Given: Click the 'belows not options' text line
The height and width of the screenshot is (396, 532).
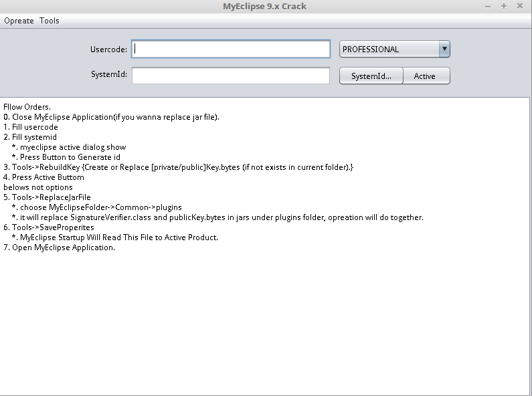Looking at the screenshot, I should coord(38,187).
